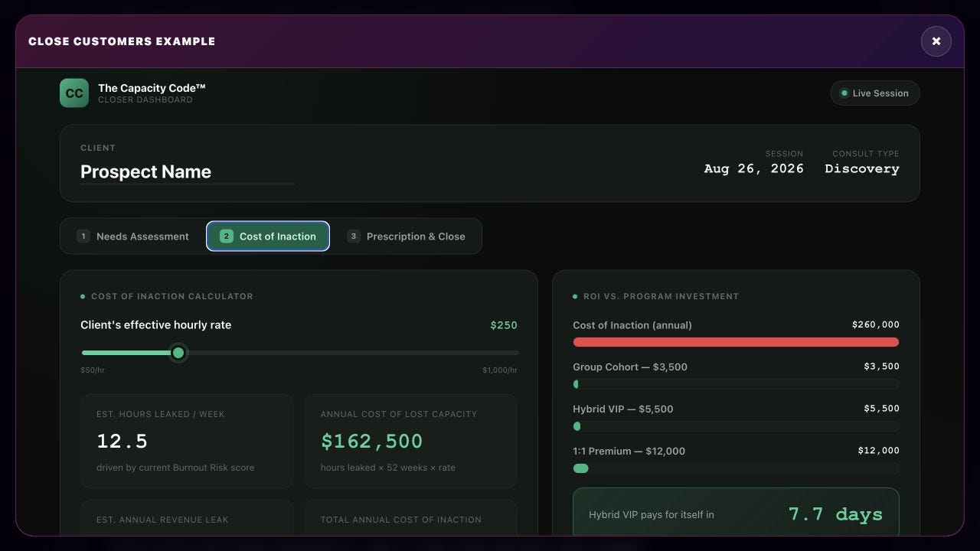Click the Cost of Inaction Calculator heading
This screenshot has height=551, width=980.
click(x=171, y=296)
